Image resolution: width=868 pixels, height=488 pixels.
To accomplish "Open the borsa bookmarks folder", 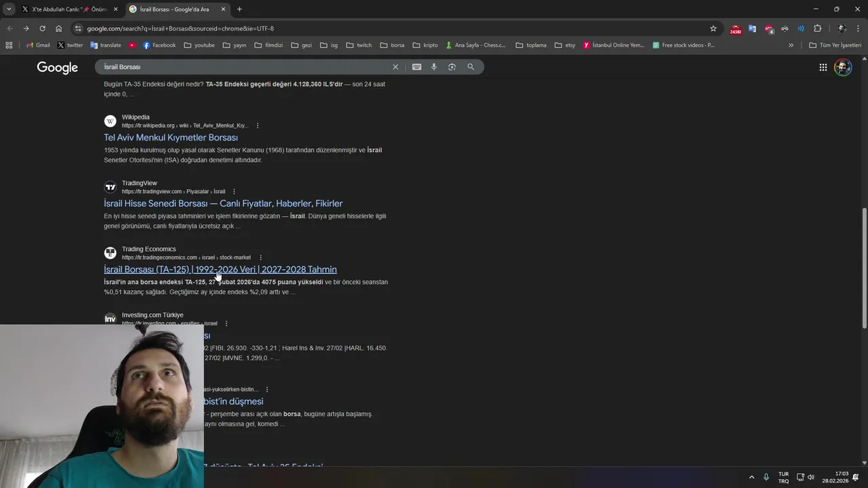I will pyautogui.click(x=393, y=45).
